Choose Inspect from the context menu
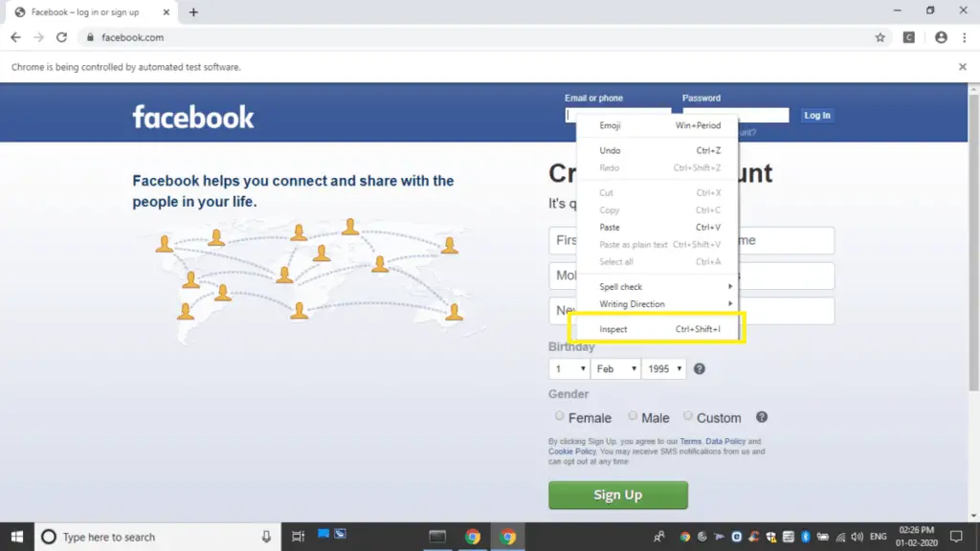 pyautogui.click(x=657, y=329)
